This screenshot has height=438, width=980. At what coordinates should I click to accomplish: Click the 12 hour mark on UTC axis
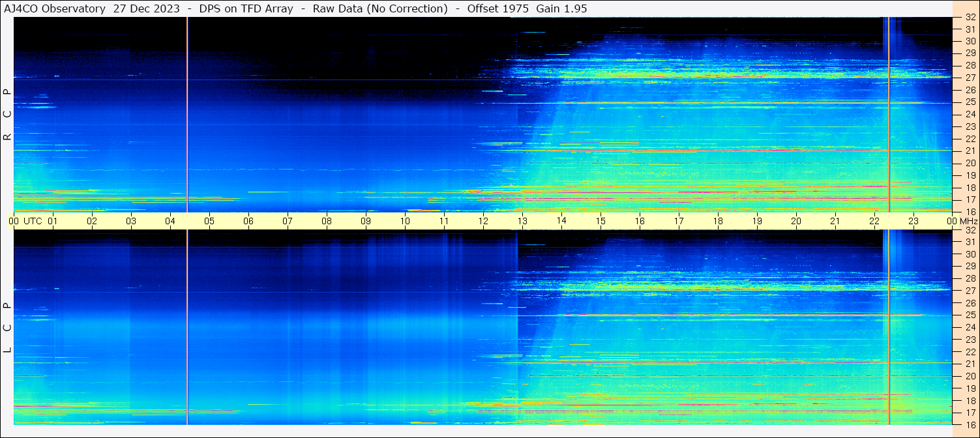pos(483,221)
